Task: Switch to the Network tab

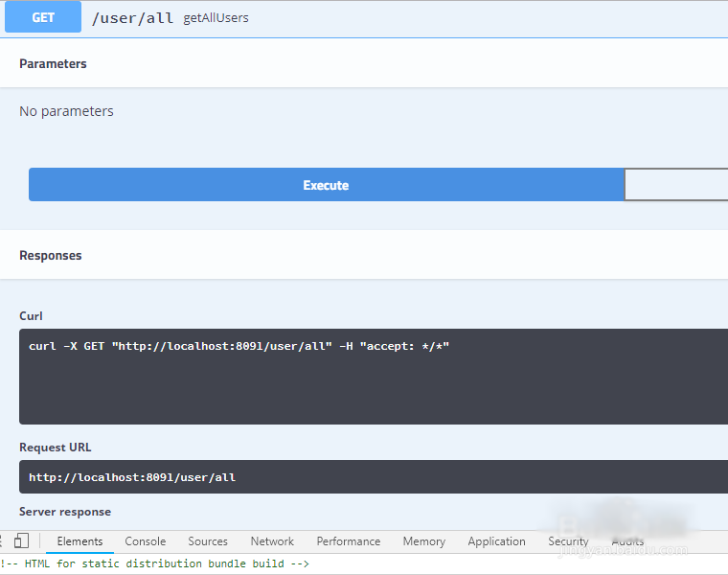Action: pos(272,541)
